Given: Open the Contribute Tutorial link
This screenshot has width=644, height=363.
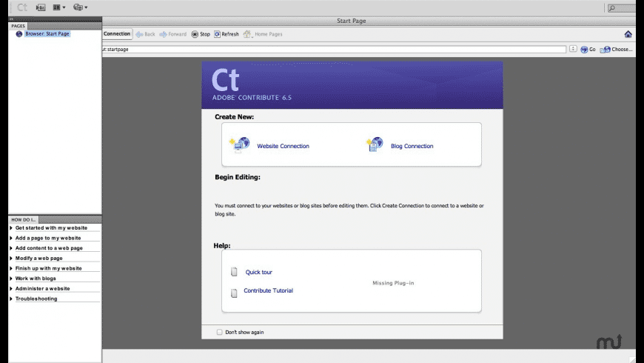Looking at the screenshot, I should click(x=268, y=290).
